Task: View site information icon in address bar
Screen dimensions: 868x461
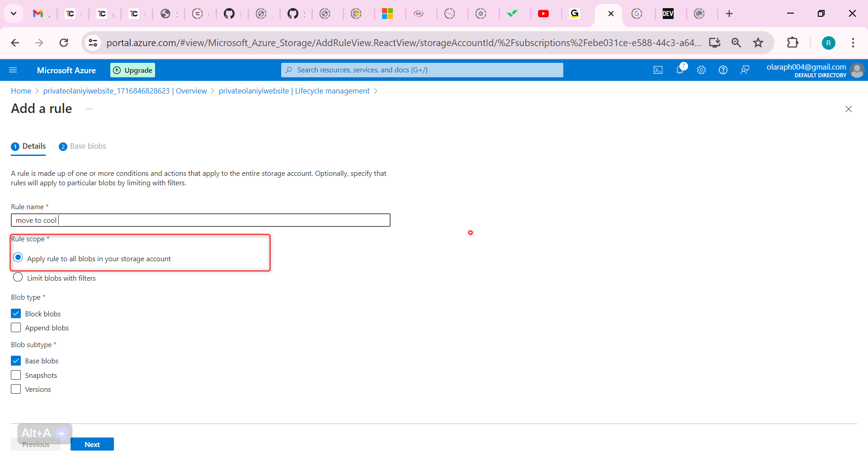Action: tap(93, 43)
